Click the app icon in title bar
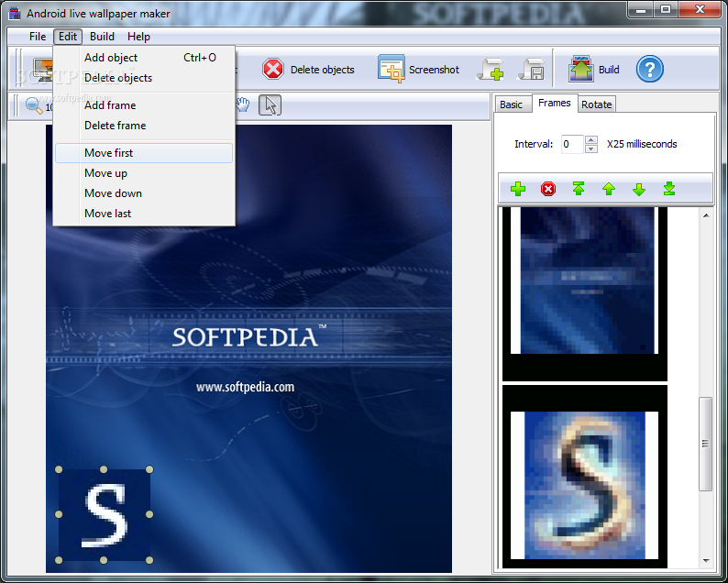 15,14
